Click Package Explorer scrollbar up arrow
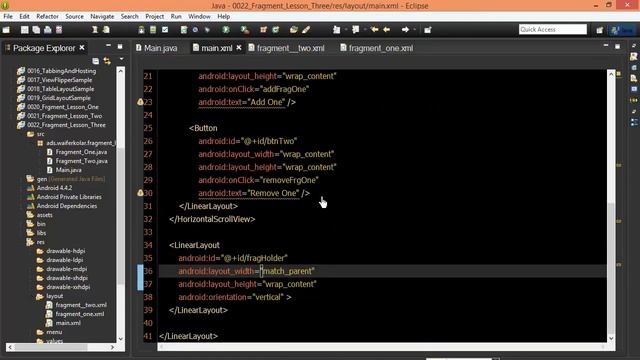Screen dimensions: 640x360 coord(120,71)
